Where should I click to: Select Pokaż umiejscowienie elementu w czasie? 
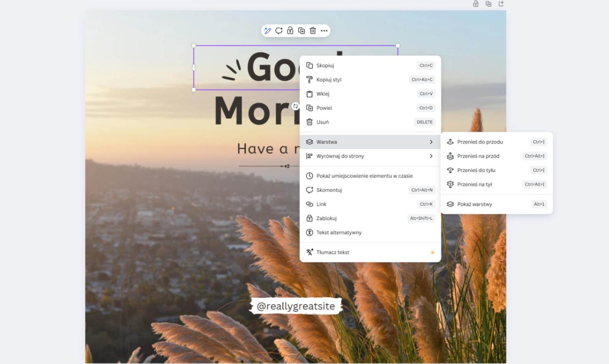pyautogui.click(x=370, y=176)
